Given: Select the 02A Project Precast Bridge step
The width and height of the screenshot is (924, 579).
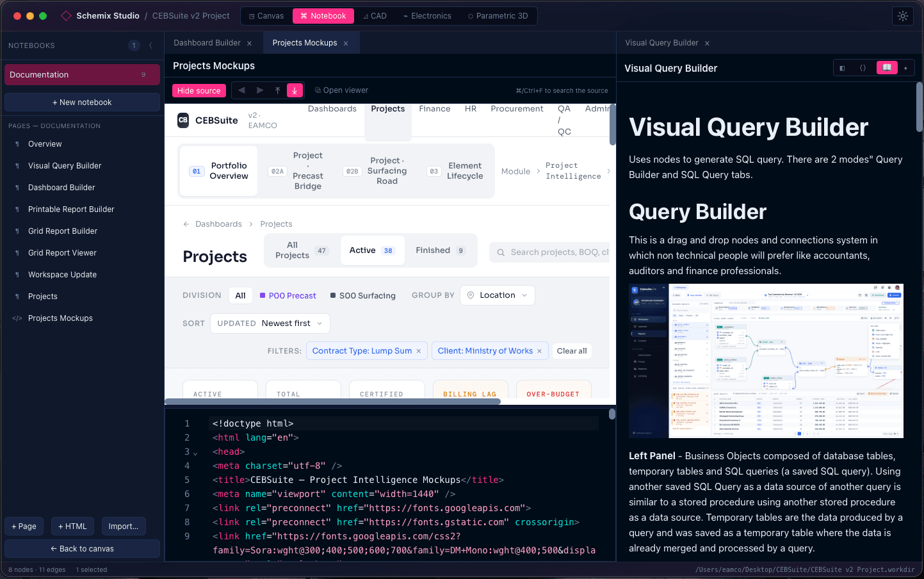Looking at the screenshot, I should 296,171.
